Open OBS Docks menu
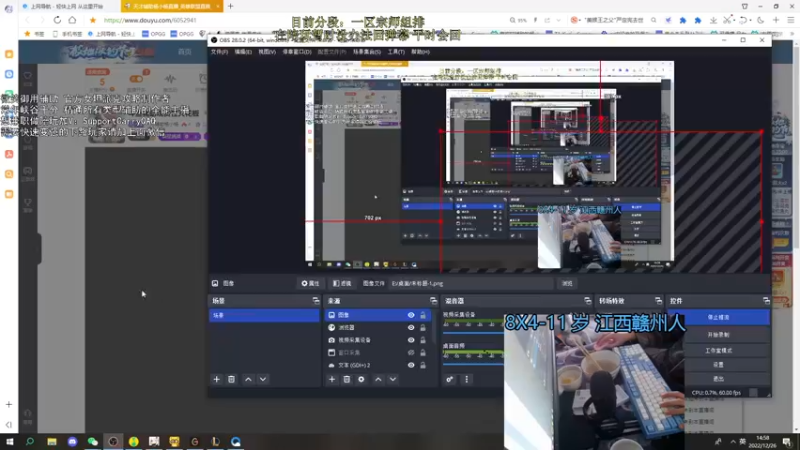Image resolution: width=800 pixels, height=450 pixels. 297,52
